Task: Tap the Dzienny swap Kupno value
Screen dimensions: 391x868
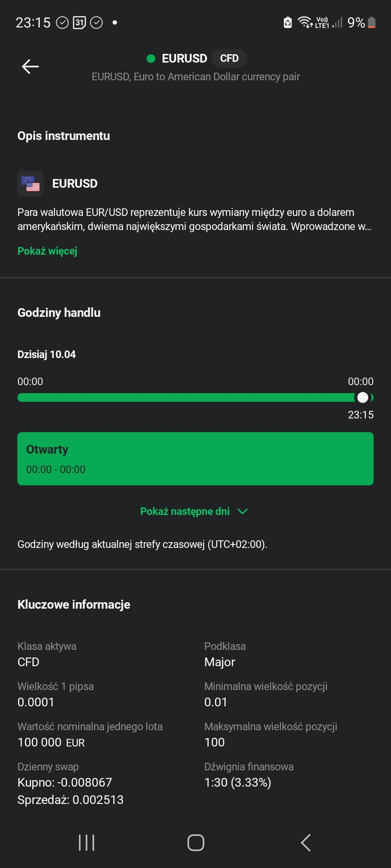Action: (x=65, y=783)
